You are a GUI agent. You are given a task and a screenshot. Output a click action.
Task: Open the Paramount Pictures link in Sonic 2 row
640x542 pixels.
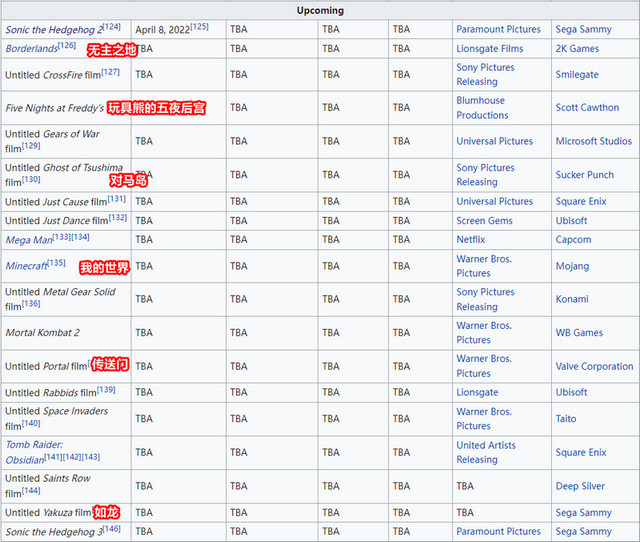498,29
